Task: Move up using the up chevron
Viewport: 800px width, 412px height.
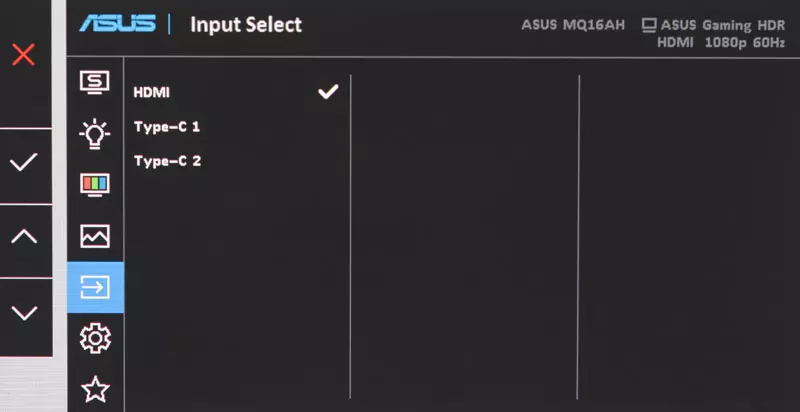Action: click(24, 236)
